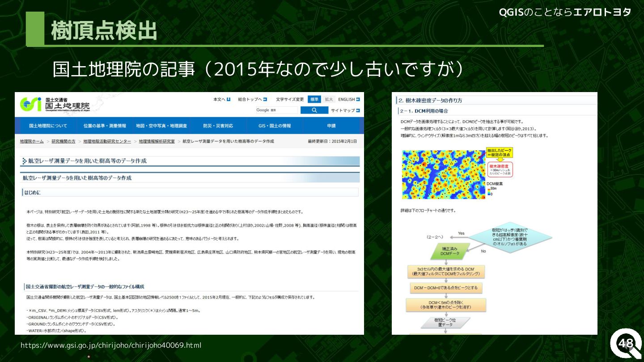
Task: Open the 地図・空中写真・地理調査 menu
Action: click(x=161, y=126)
